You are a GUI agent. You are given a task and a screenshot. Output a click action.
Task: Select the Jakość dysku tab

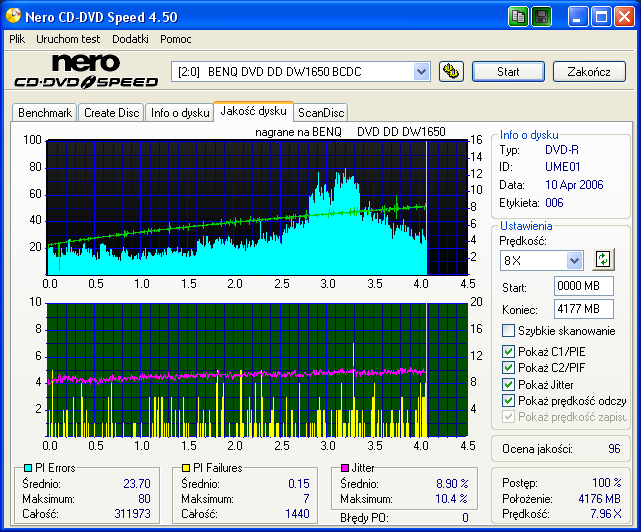pos(253,111)
